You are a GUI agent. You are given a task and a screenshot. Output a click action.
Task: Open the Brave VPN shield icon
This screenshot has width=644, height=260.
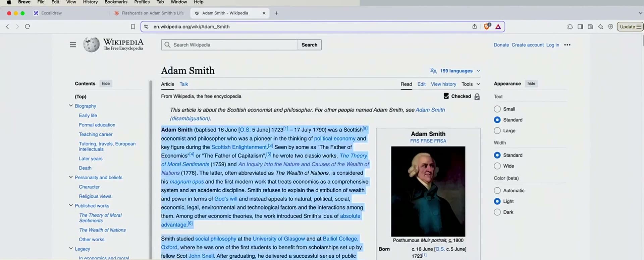[x=610, y=26]
